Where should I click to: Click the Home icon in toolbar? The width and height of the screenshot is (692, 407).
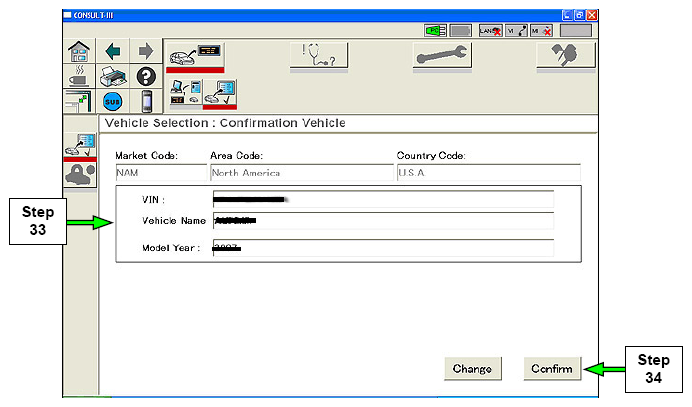coord(77,52)
